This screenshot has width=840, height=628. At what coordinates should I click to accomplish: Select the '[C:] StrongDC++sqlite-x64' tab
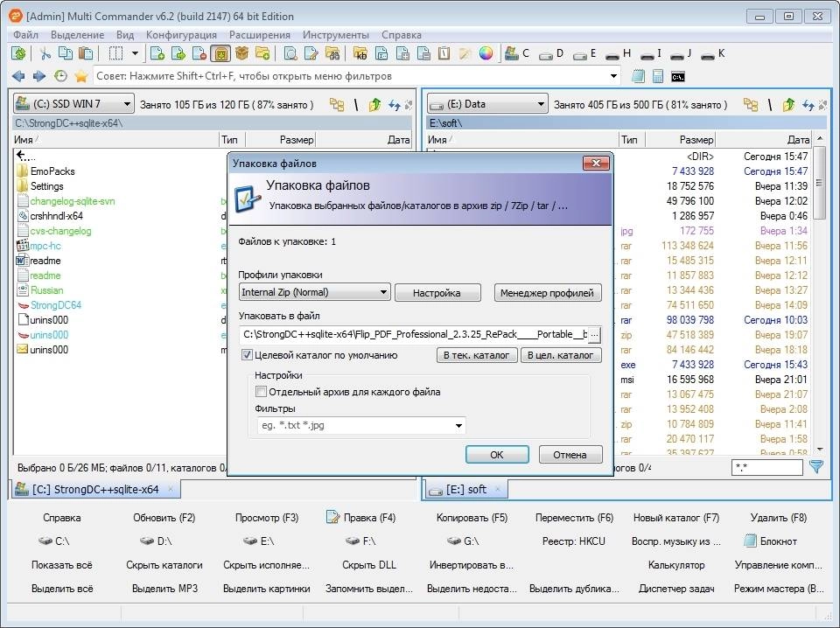[x=96, y=489]
